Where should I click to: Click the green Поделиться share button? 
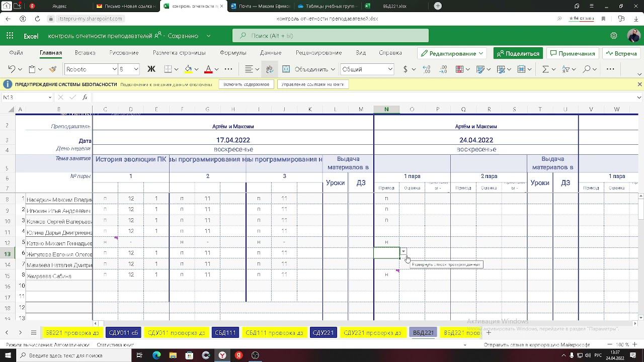(518, 53)
